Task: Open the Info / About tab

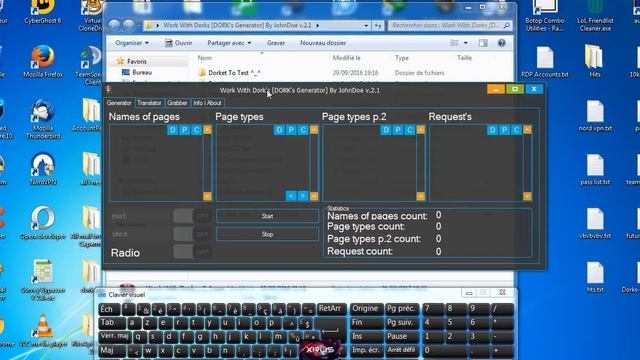Action: click(x=207, y=103)
